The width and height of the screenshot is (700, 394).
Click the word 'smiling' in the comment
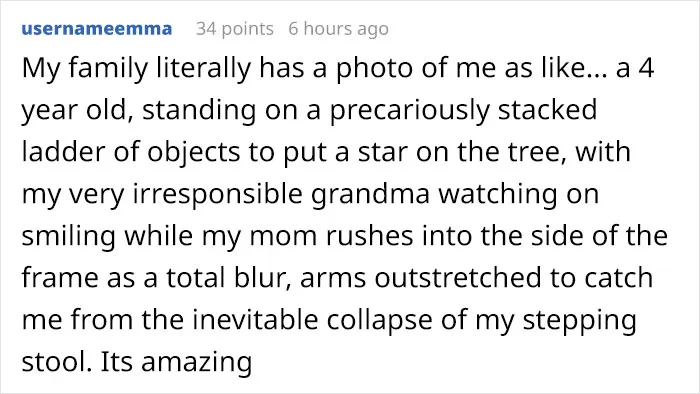tap(69, 237)
